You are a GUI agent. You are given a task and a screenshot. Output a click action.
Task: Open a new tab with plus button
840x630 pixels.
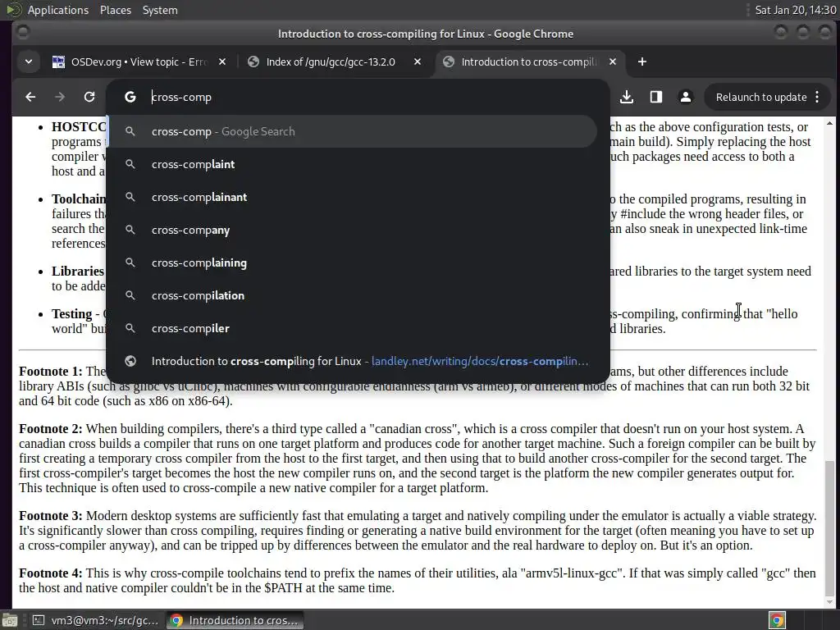pyautogui.click(x=642, y=62)
